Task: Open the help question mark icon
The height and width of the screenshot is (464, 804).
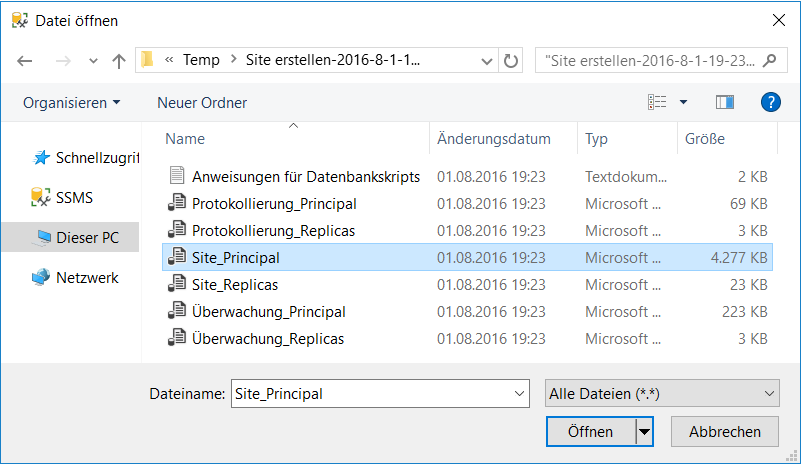Action: [770, 102]
